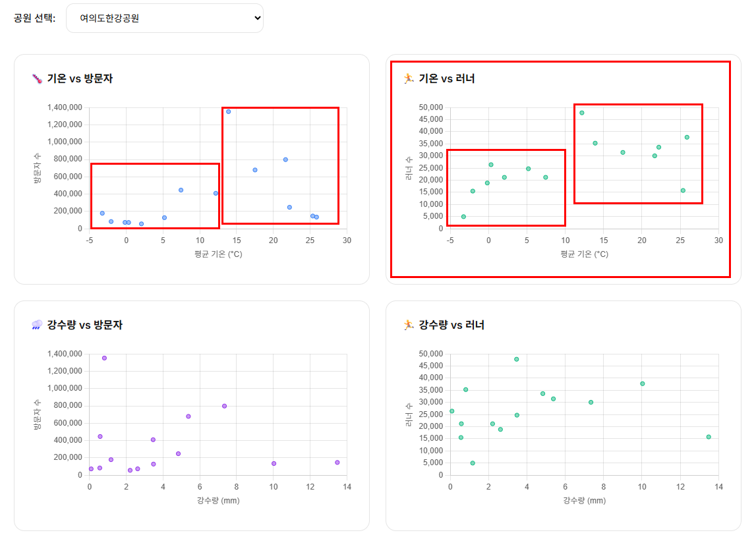Click the 공원 선택: label
756x537 pixels.
tap(35, 18)
